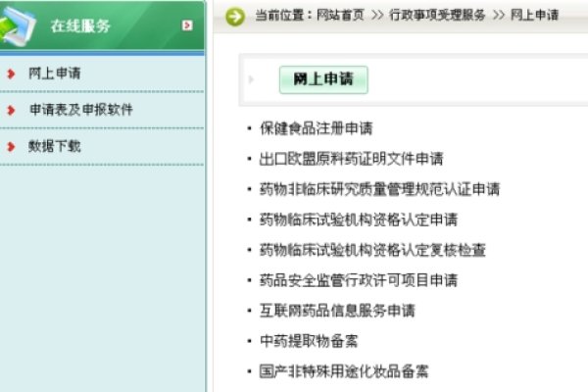This screenshot has width=588, height=392.
Task: Open 药物非临床研究质量管理规范认证申请 link
Action: click(379, 189)
